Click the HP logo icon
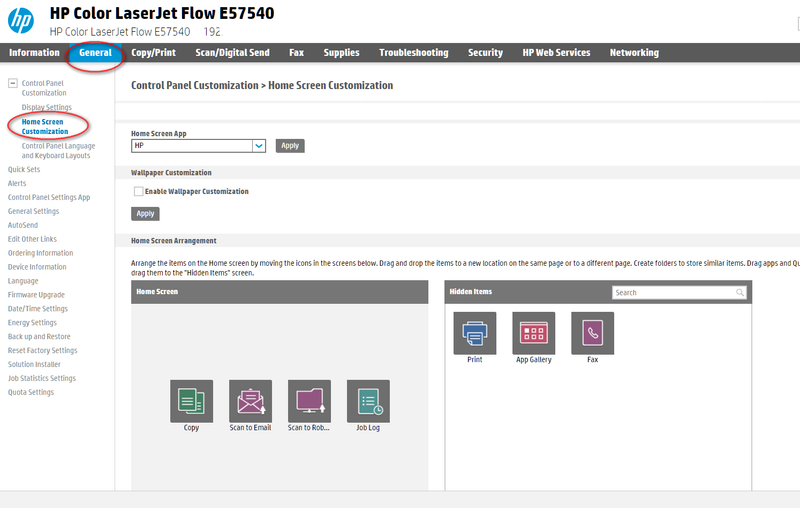Viewport: 800px width, 508px height. 21,20
